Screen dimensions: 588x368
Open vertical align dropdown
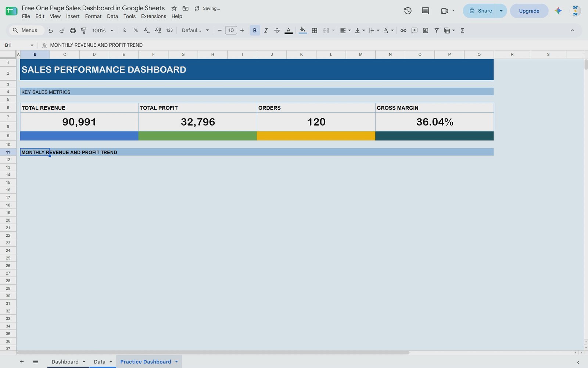tap(360, 31)
